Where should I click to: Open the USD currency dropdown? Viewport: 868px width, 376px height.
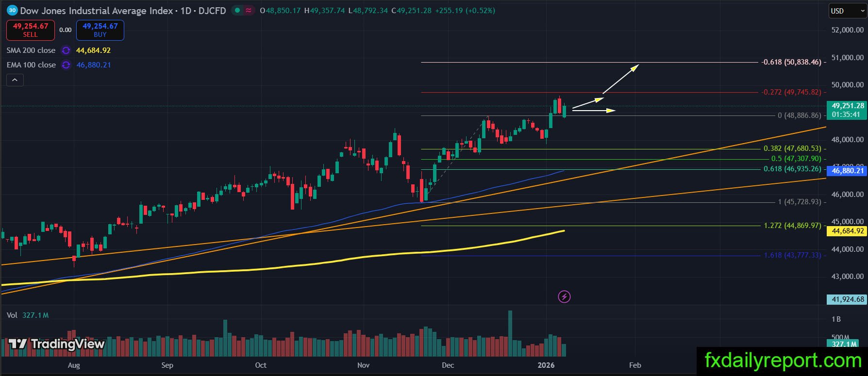click(847, 11)
